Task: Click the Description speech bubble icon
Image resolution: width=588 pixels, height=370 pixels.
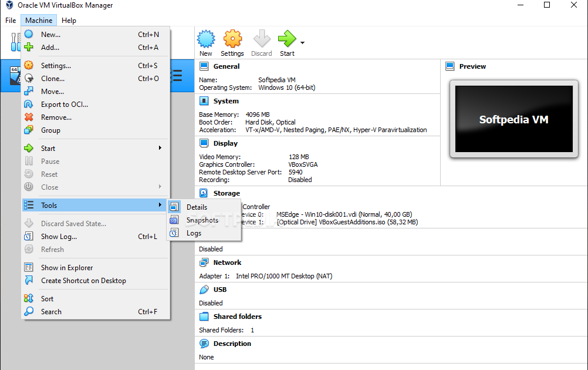Action: 204,344
